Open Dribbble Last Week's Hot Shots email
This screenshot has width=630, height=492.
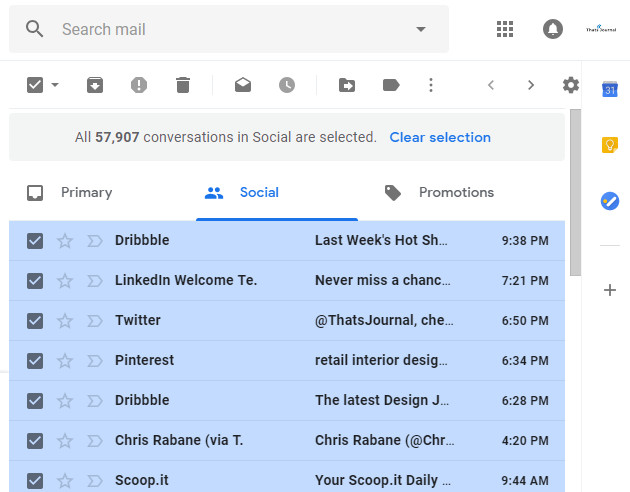(x=287, y=241)
